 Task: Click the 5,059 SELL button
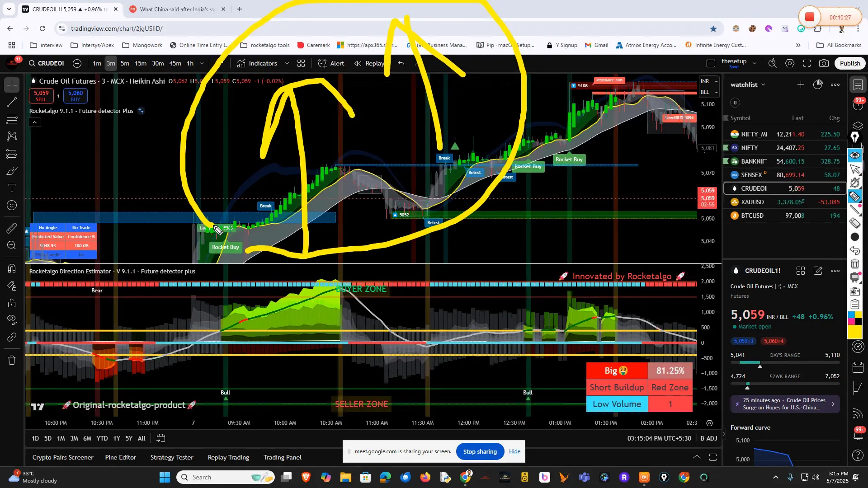point(41,96)
